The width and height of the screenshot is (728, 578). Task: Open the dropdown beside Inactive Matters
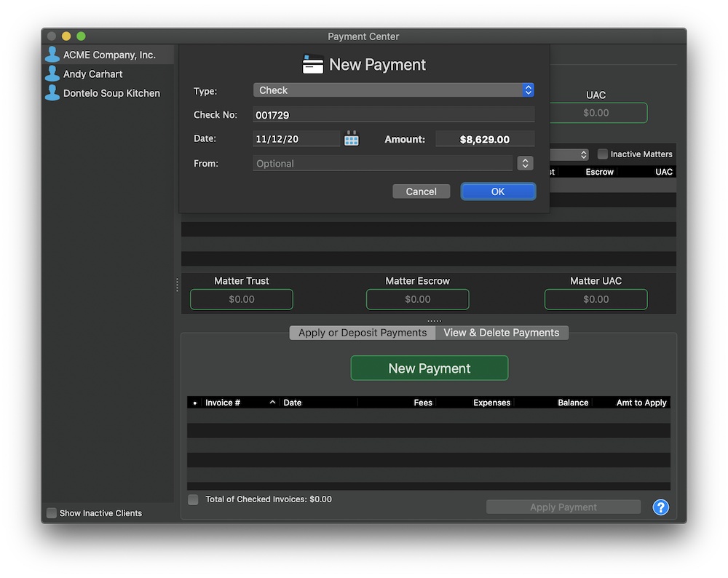tap(569, 154)
